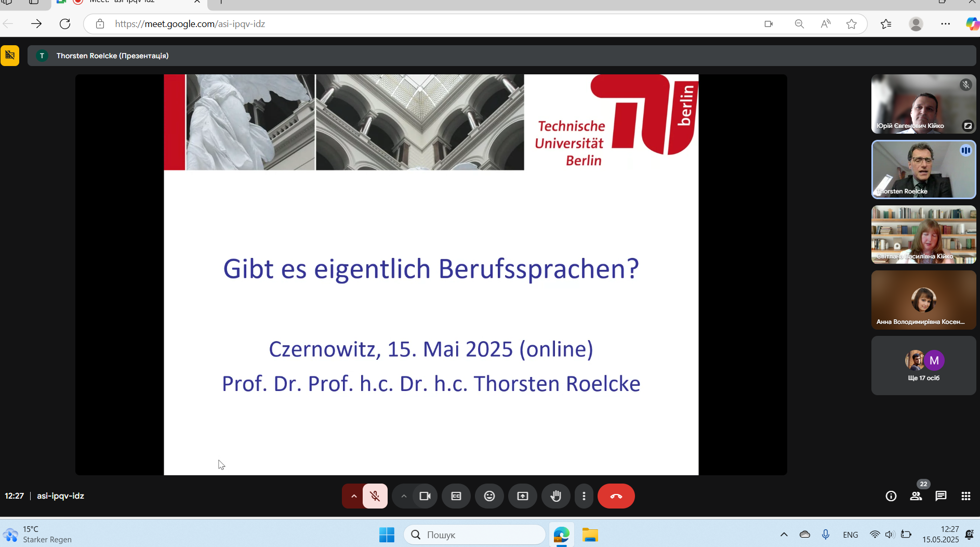
Task: Click the 'Ще 17 осіб' participants tile
Action: click(x=923, y=366)
